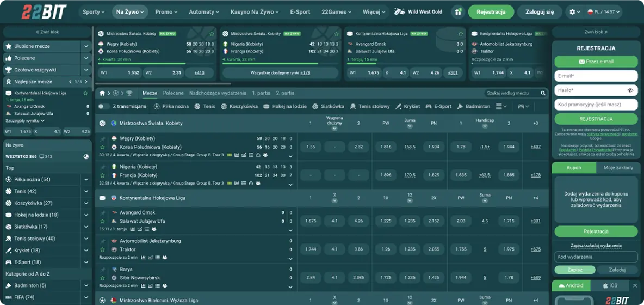Show Hasło password eye icon
The width and height of the screenshot is (644, 305).
tap(630, 90)
